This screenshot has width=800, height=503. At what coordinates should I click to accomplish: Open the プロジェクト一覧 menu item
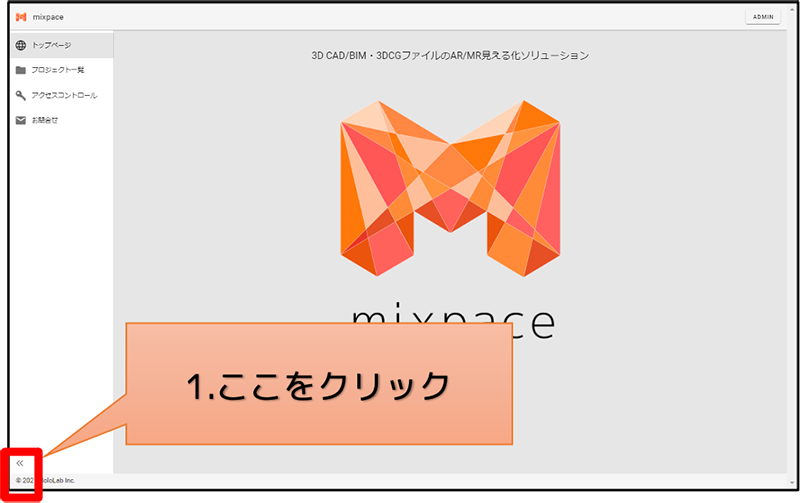62,70
